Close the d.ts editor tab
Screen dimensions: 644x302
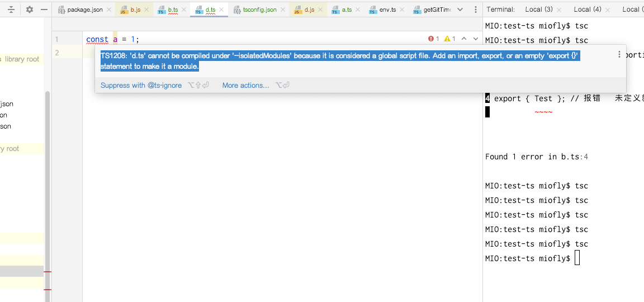pyautogui.click(x=222, y=10)
